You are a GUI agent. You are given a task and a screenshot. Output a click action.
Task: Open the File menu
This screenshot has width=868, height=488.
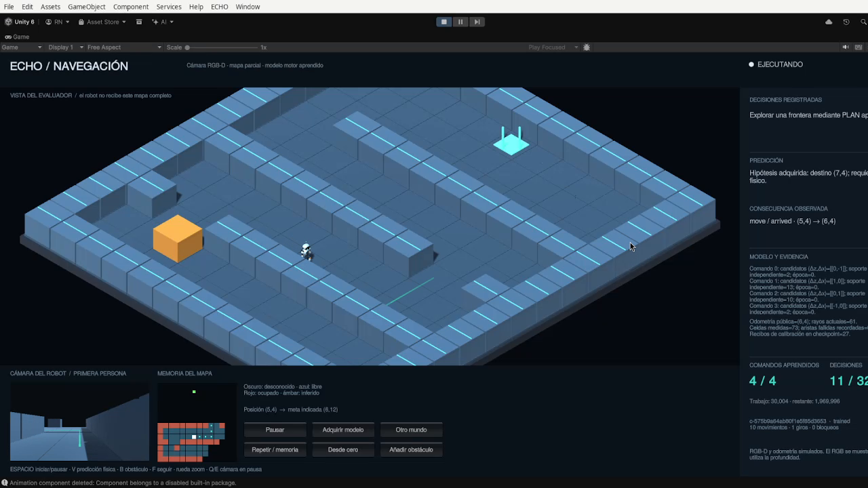[9, 7]
